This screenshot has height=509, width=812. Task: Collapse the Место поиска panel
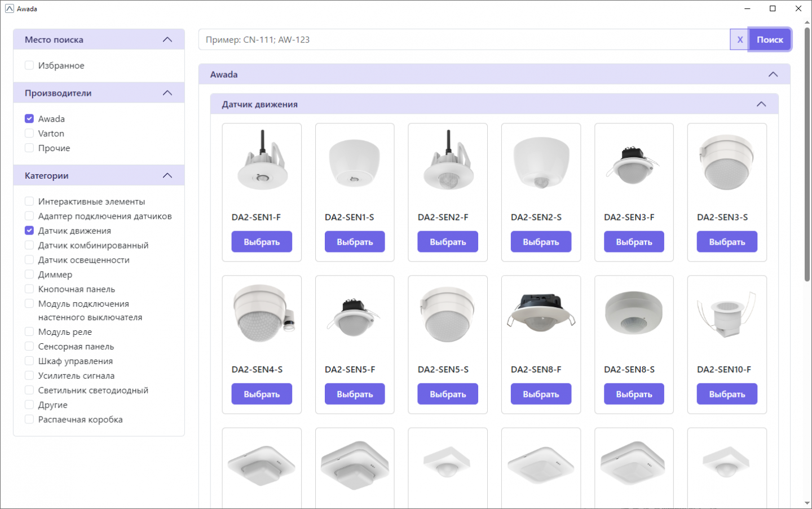167,39
